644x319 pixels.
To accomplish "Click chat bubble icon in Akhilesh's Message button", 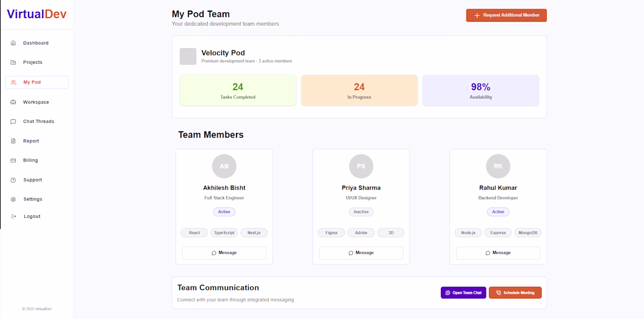I will pos(214,253).
